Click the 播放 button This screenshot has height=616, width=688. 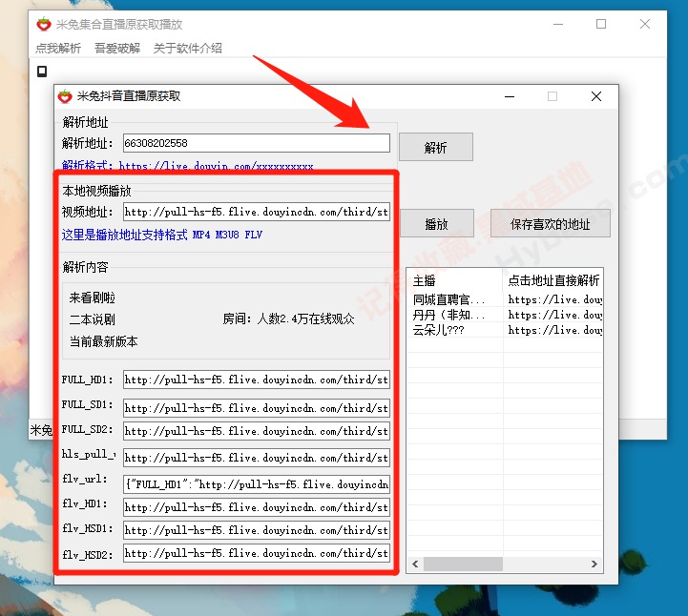pos(437,223)
